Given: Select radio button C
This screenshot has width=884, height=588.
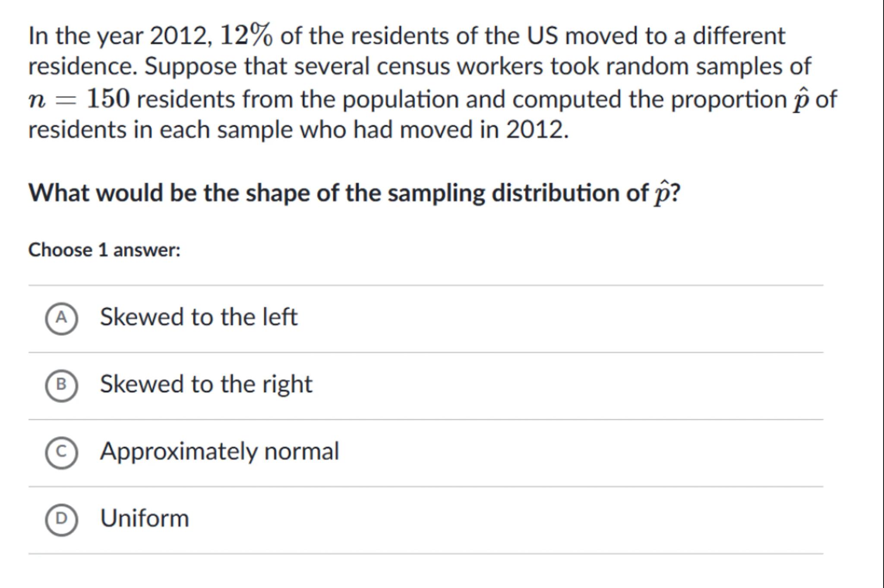Looking at the screenshot, I should tap(61, 452).
